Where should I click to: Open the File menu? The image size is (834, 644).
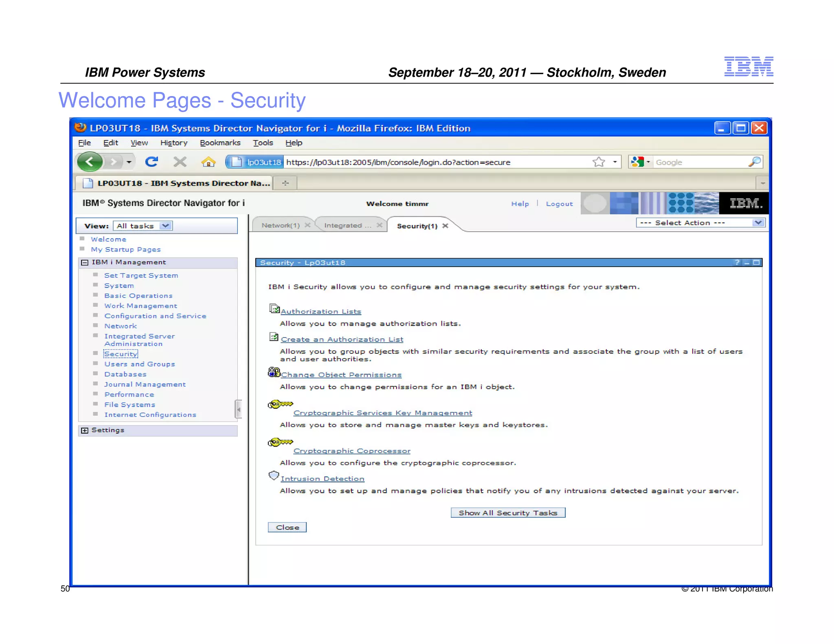click(84, 142)
